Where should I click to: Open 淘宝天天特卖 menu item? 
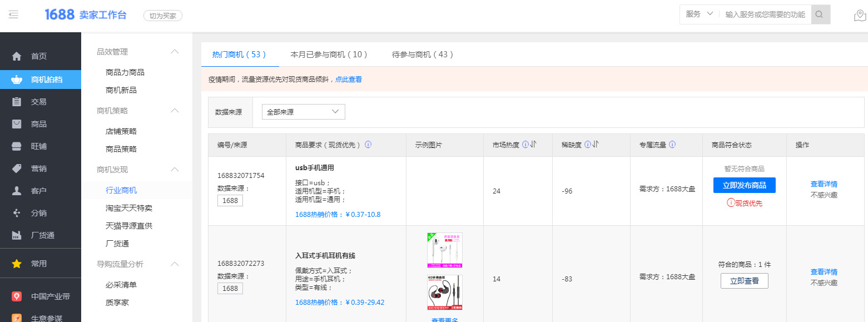point(129,208)
